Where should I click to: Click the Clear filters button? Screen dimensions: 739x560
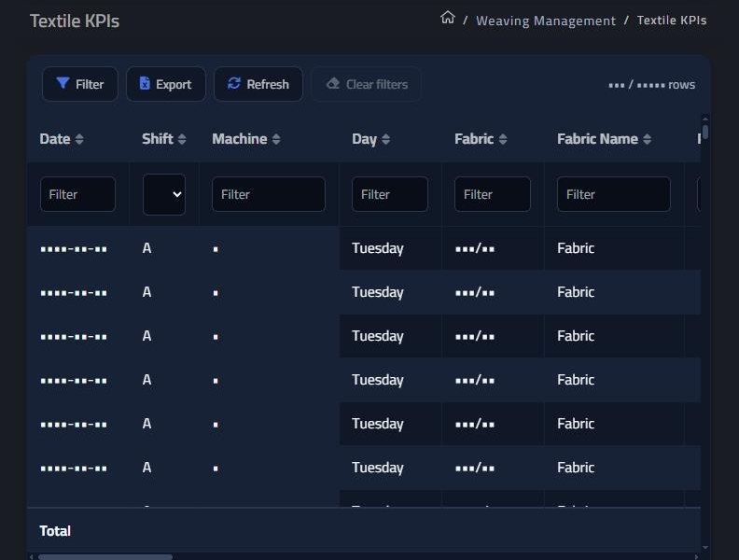coord(366,84)
